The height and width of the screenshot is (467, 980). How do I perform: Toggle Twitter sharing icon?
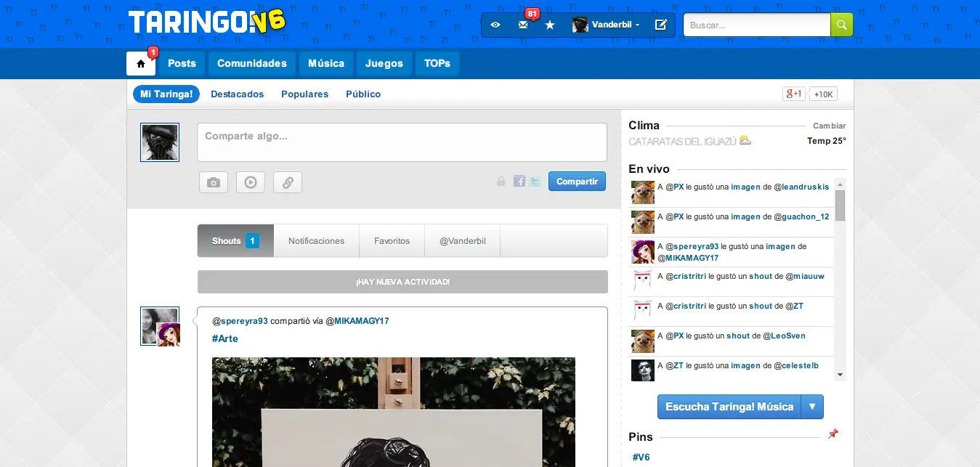pos(535,182)
